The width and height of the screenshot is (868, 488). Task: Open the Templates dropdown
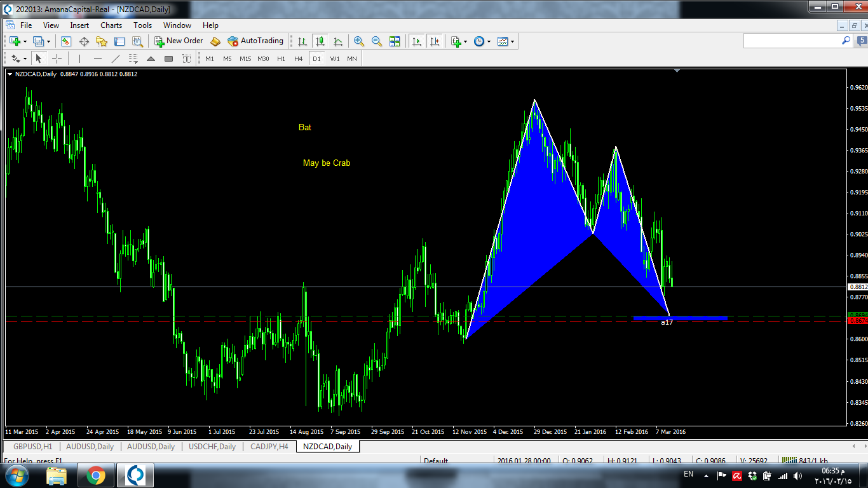[506, 41]
